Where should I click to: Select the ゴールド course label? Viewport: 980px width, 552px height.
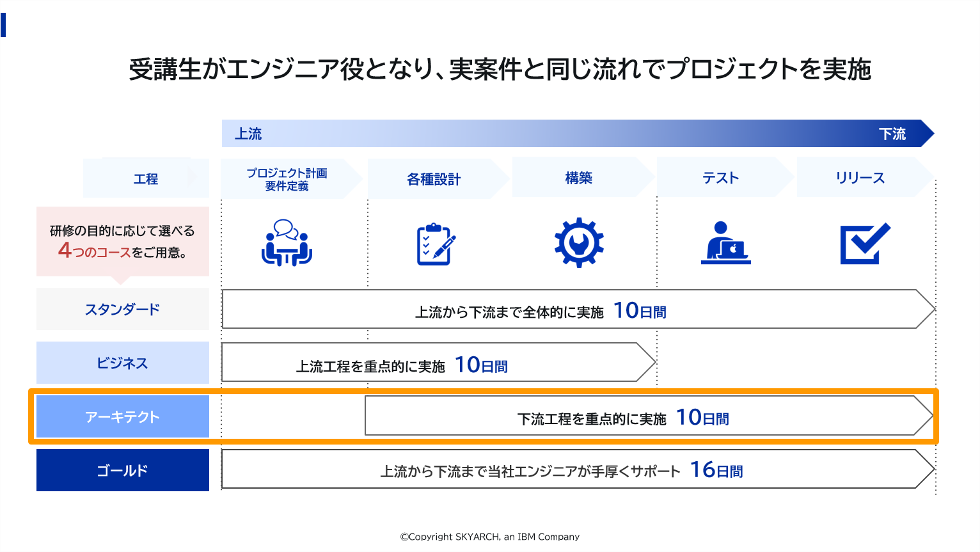[x=123, y=471]
